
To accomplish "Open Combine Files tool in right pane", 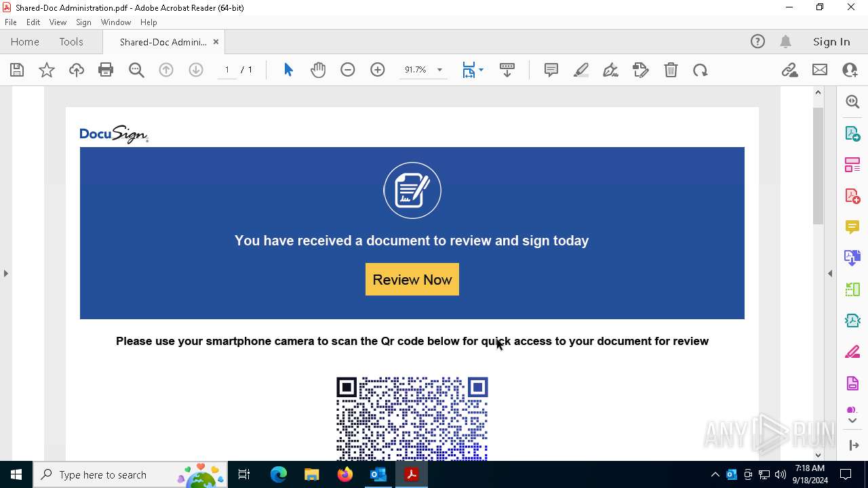I will point(852,258).
